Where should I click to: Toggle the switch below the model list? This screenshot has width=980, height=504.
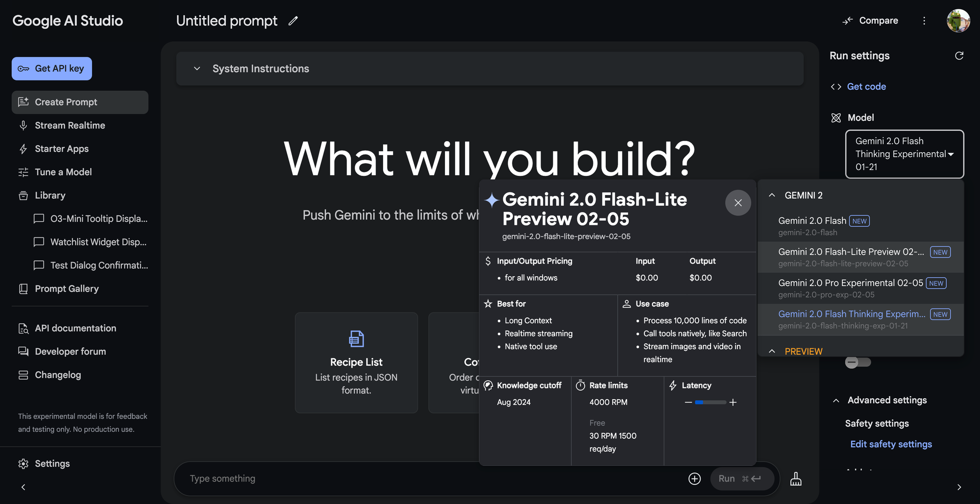click(857, 362)
